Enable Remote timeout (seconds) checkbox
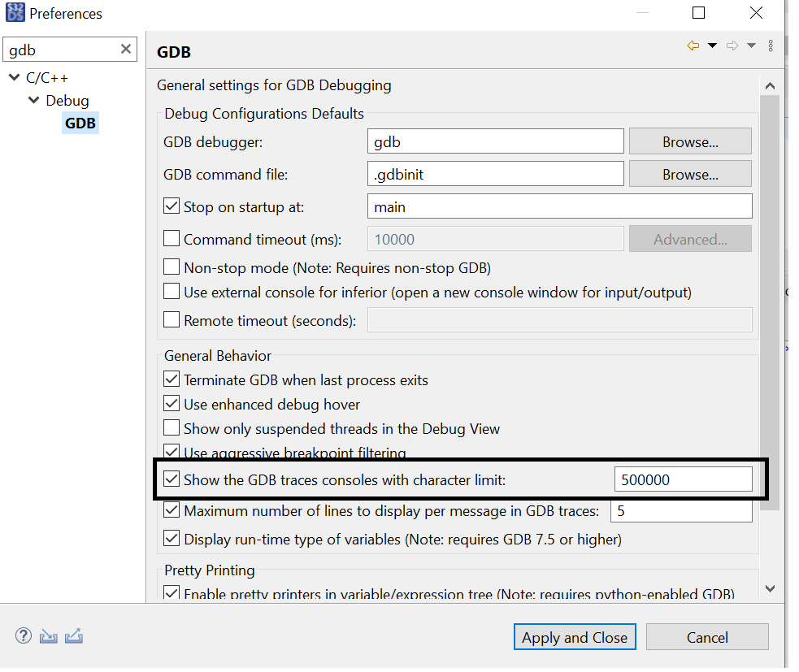Screen dimensions: 799x672 [172, 320]
